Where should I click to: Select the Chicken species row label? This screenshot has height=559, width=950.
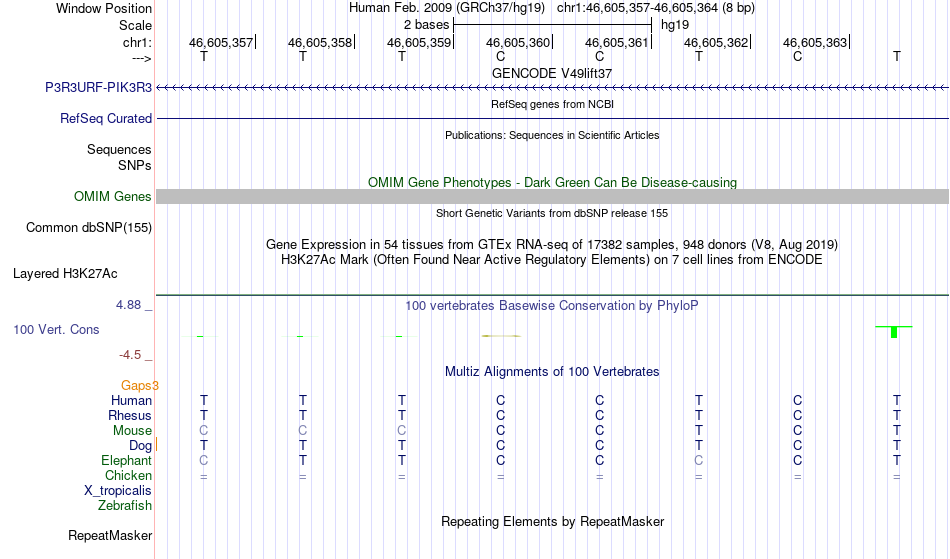128,475
